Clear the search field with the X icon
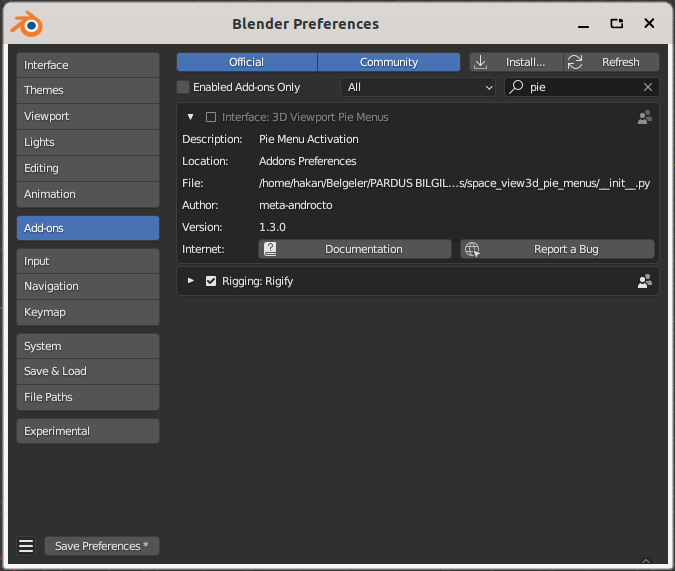This screenshot has height=571, width=675. tap(648, 88)
